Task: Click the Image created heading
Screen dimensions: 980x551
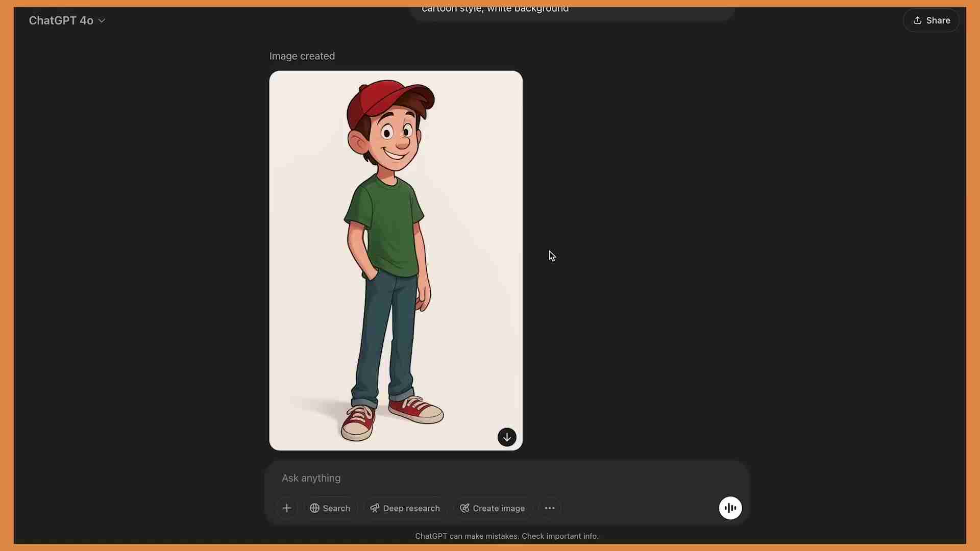Action: point(302,56)
